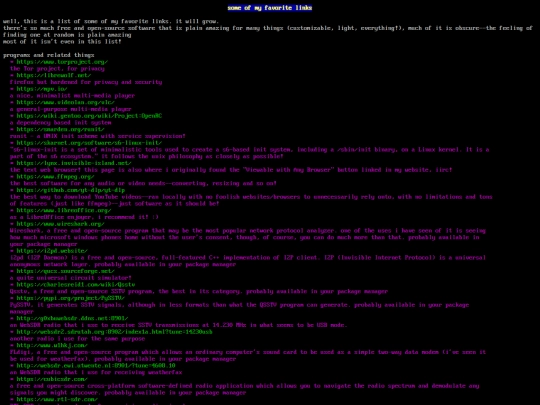Click the "most of it isn't even in this list!" line
The height and width of the screenshot is (405, 540).
[x=62, y=42]
